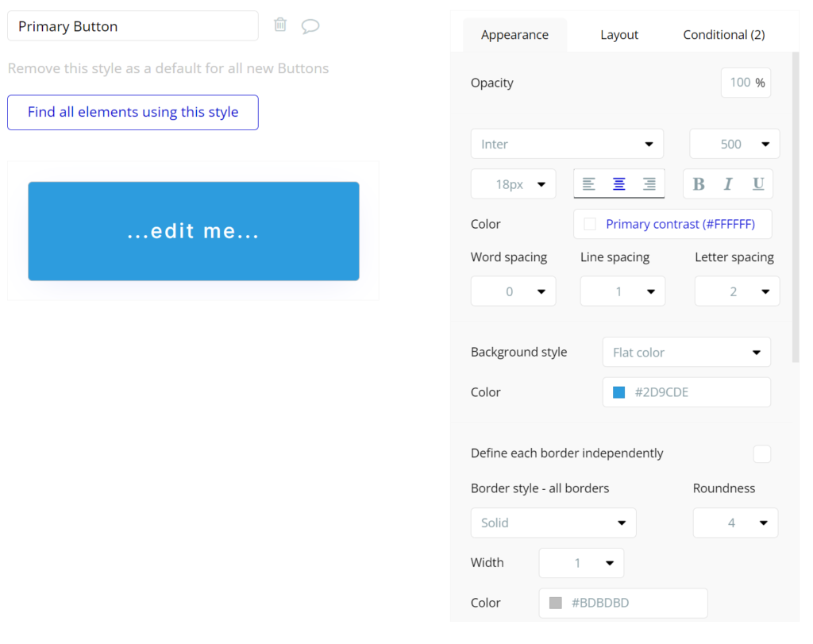Open the font weight 500 dropdown

[x=734, y=144]
